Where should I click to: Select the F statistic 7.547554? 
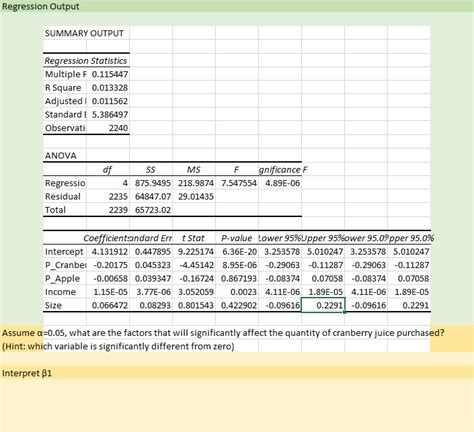coord(239,183)
